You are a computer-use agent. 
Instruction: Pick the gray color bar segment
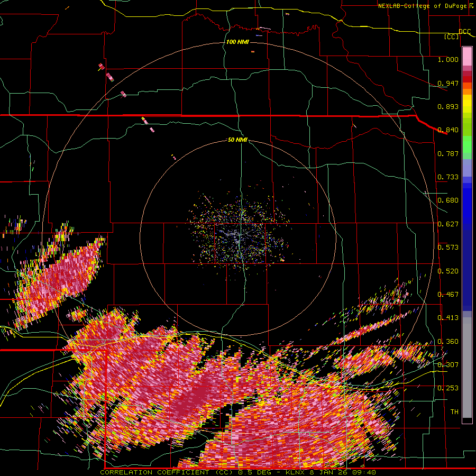click(x=467, y=368)
